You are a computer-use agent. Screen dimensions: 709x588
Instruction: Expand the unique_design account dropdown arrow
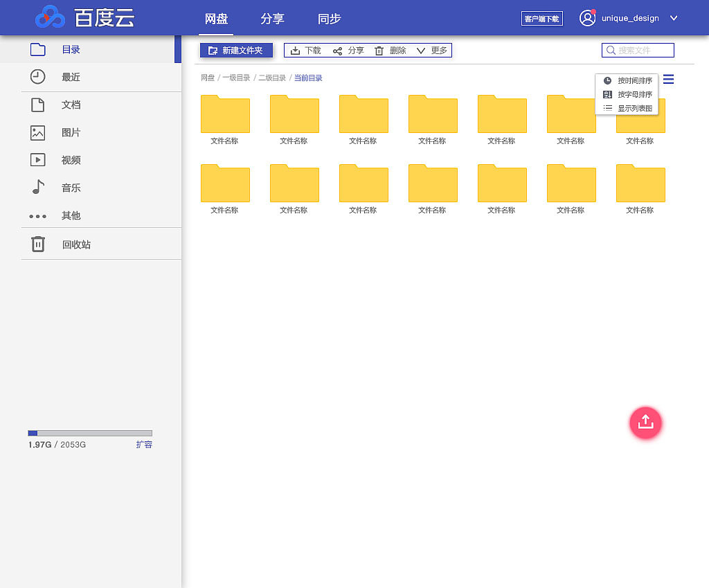[x=674, y=18]
